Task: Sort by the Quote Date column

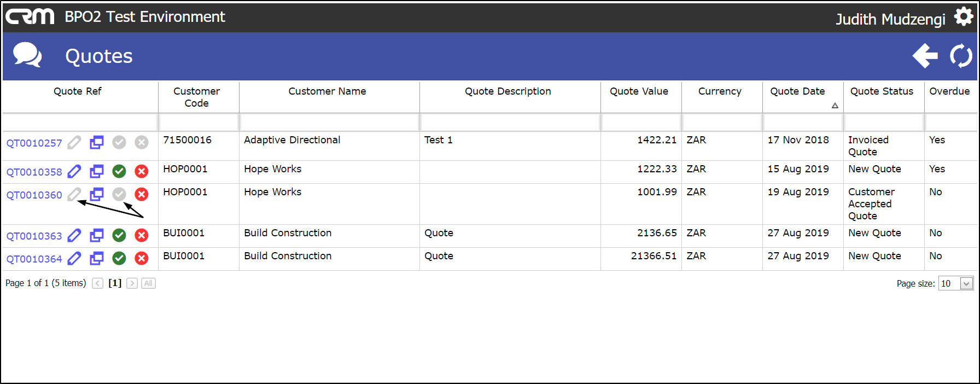Action: (x=797, y=91)
